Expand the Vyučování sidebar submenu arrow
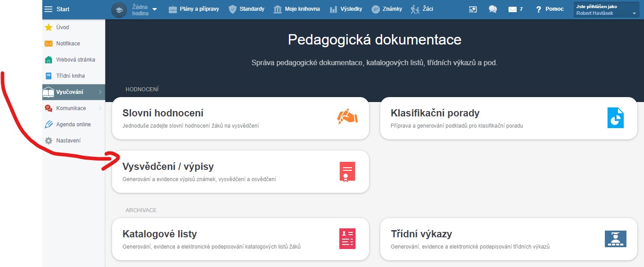This screenshot has height=267, width=644. point(100,92)
